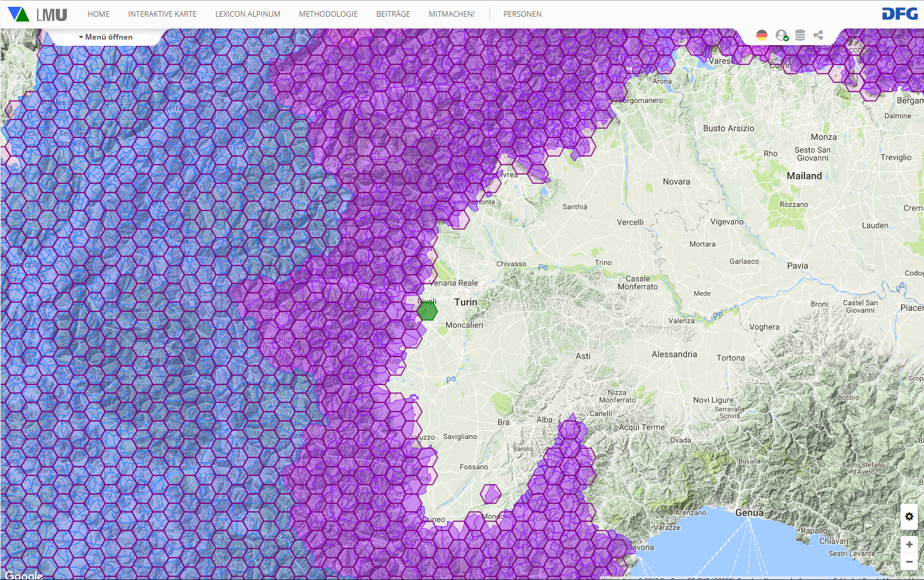Open LEXICON ALPINUM in navigation

pos(248,14)
